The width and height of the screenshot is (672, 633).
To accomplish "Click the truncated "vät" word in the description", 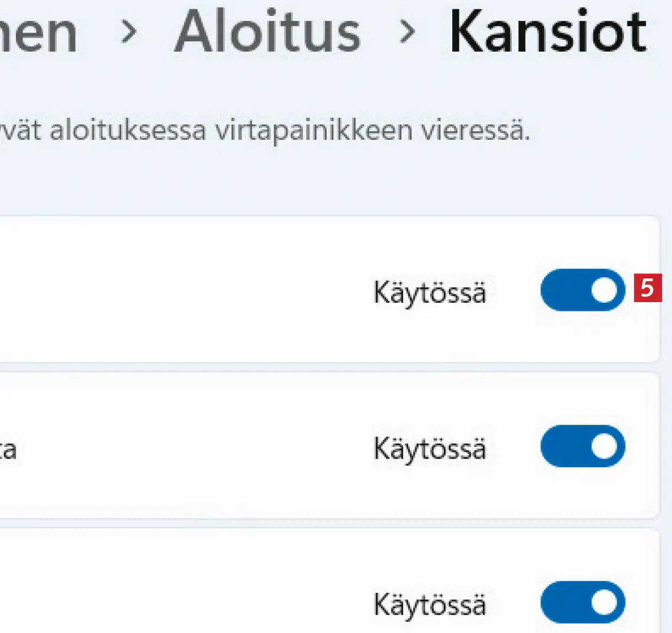I will point(20,131).
